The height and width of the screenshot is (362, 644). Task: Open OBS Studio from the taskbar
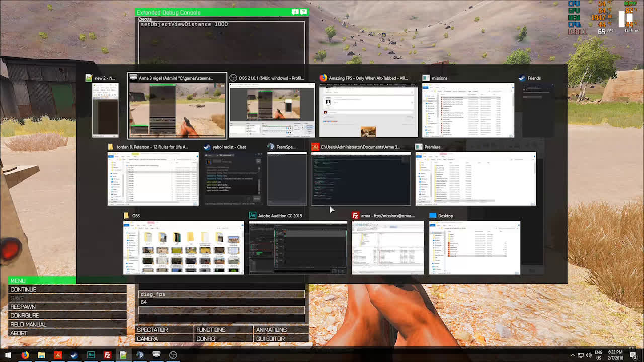point(173,355)
